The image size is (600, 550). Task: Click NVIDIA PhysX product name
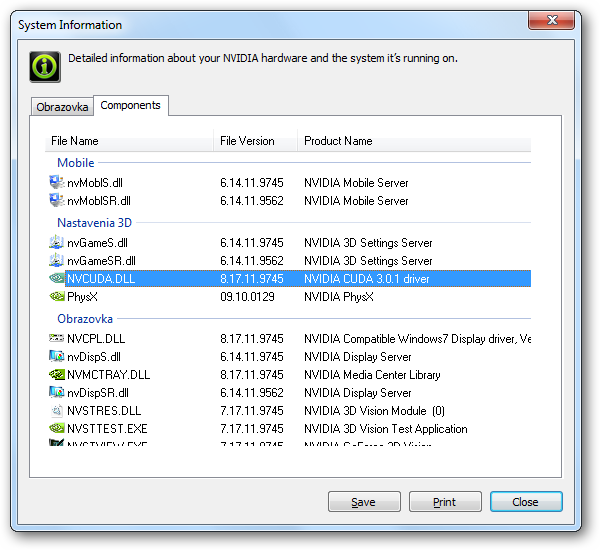[339, 297]
